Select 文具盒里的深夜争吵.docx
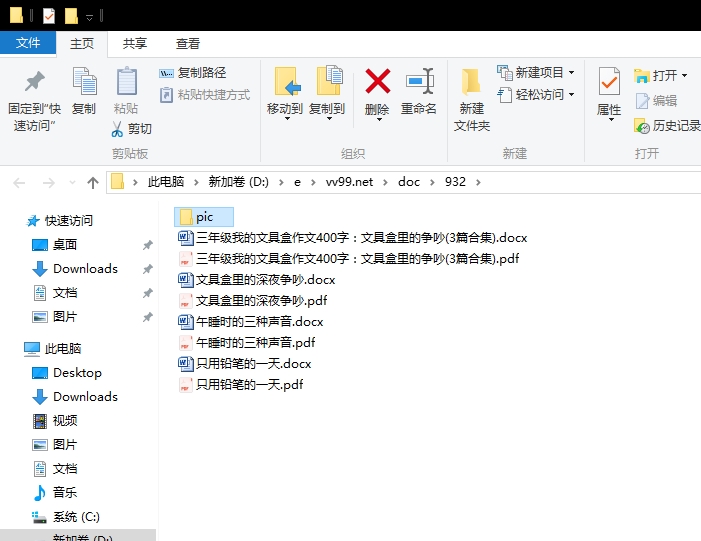 click(x=257, y=279)
